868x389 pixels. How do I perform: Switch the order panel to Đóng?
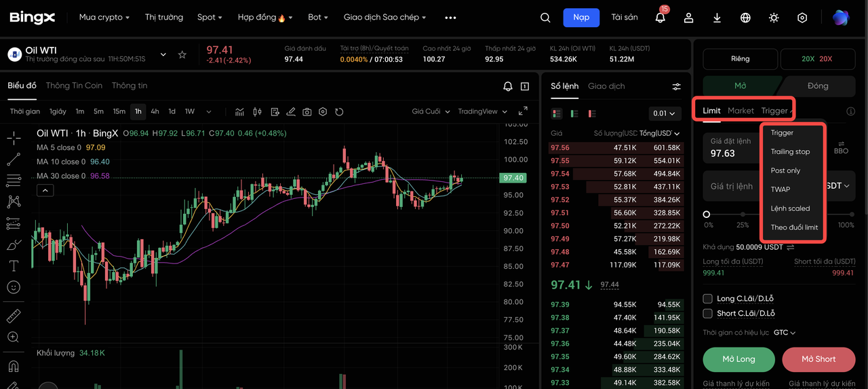(x=817, y=86)
